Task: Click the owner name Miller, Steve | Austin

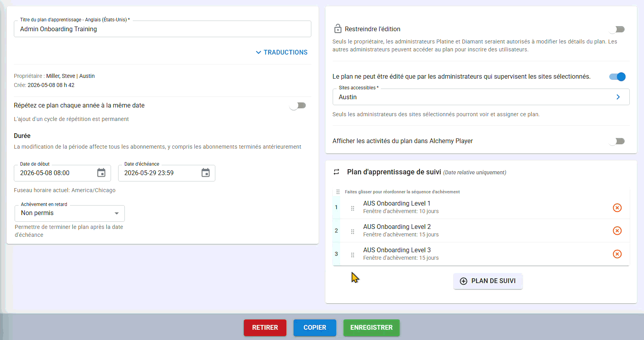Action: point(70,76)
